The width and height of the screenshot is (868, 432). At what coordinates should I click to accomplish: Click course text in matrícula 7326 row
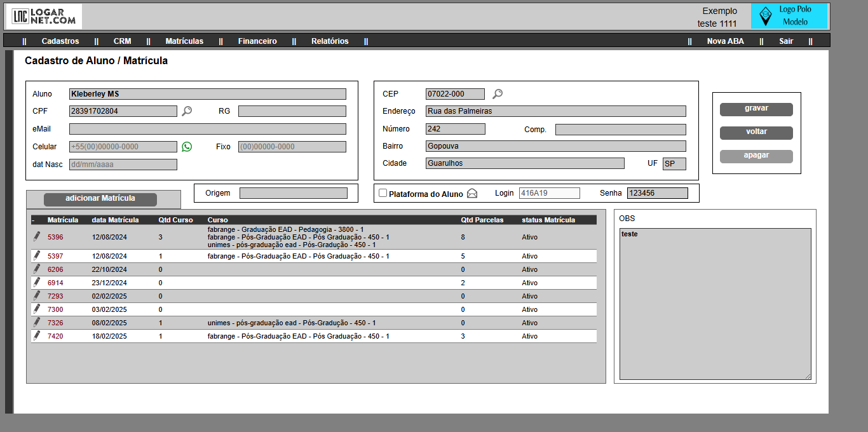(292, 323)
